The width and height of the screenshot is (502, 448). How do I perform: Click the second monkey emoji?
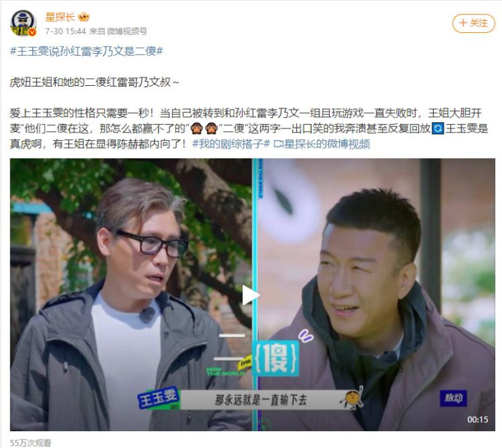pyautogui.click(x=211, y=128)
